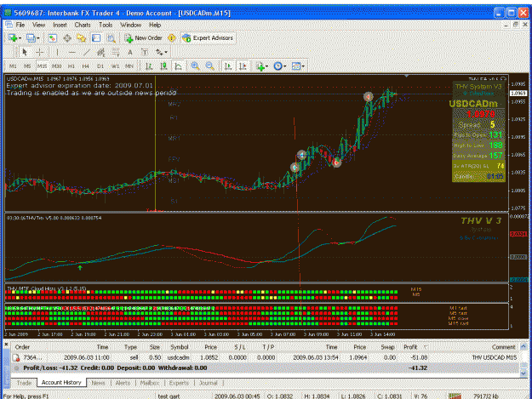Open the Strategy Tester icon
The width and height of the screenshot is (532, 399).
pyautogui.click(x=111, y=38)
